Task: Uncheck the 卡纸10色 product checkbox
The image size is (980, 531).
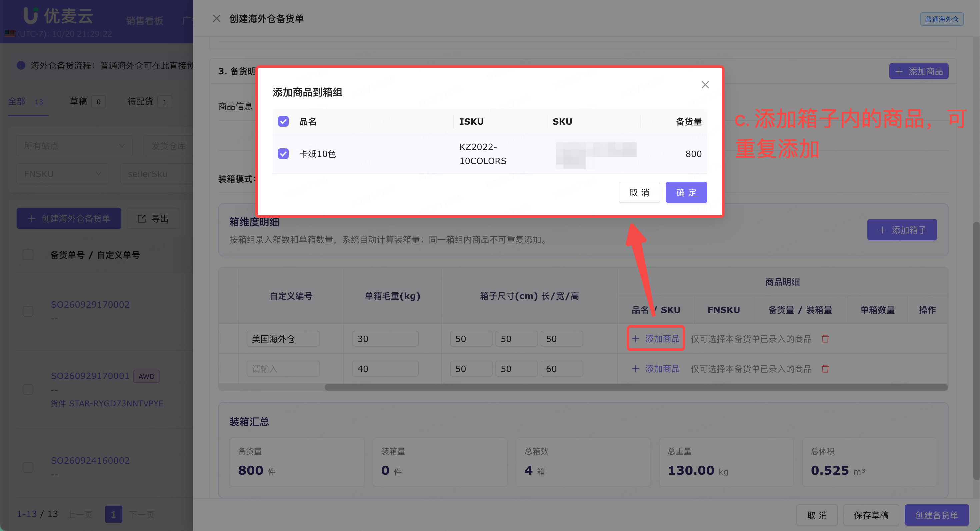Action: 283,154
